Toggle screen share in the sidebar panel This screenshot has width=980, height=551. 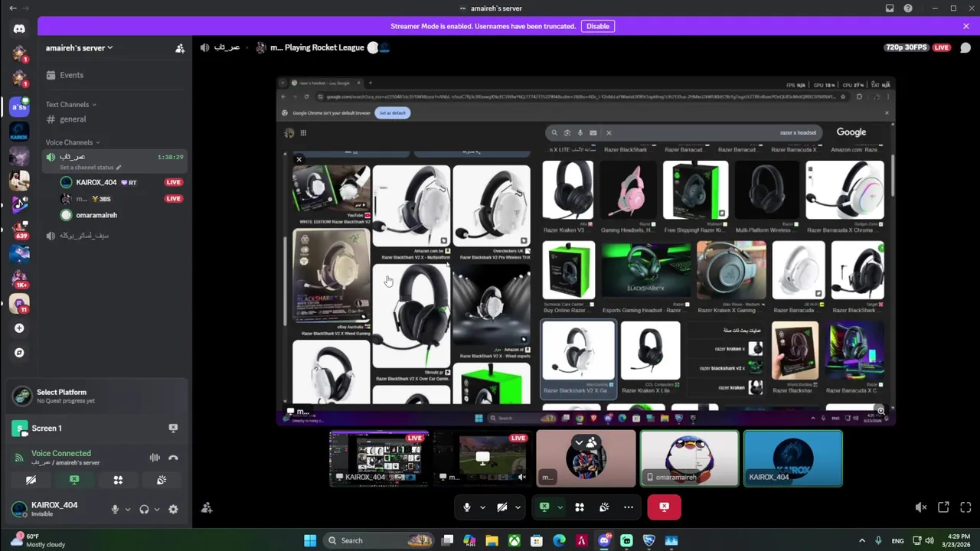point(74,481)
